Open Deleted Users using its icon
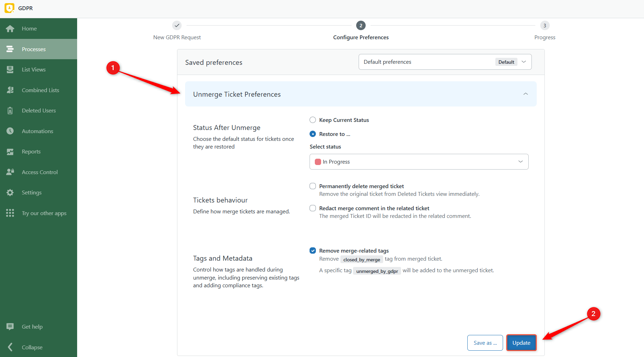The image size is (644, 357). (x=10, y=111)
